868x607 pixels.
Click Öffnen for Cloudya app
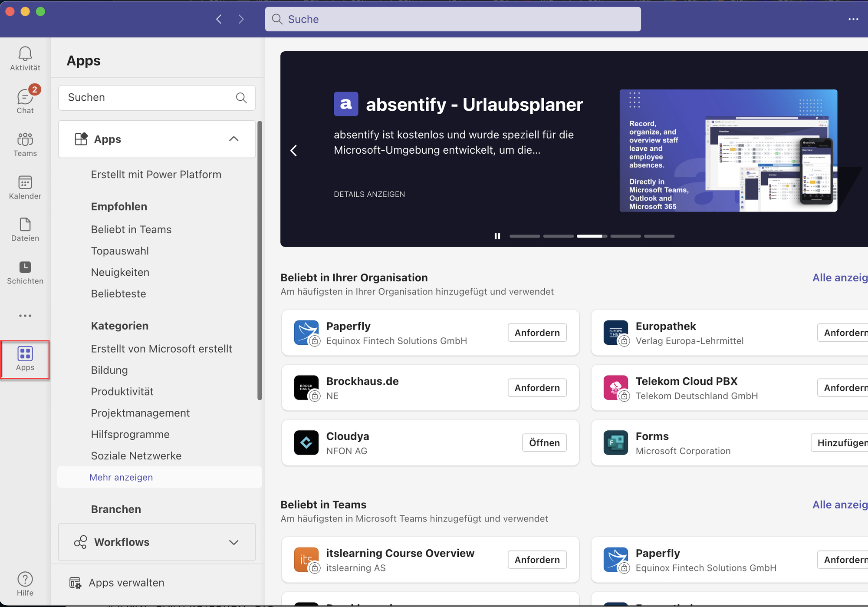click(544, 443)
